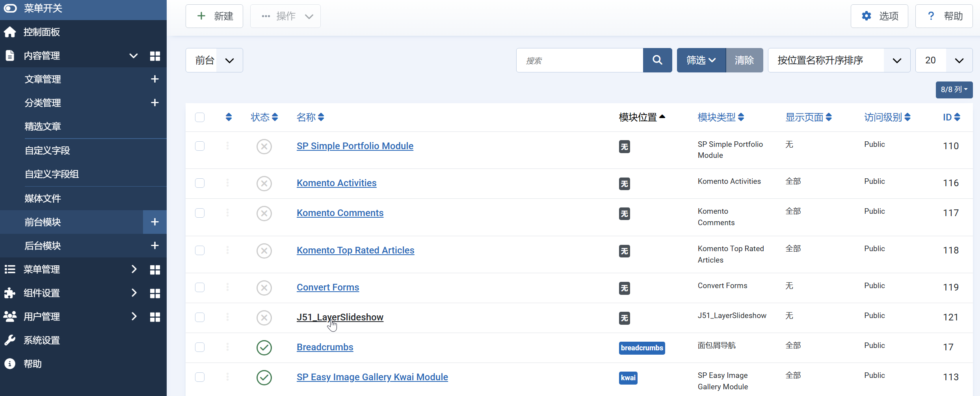This screenshot has width=980, height=396.
Task: Publish the Komento Activities module status icon
Action: [x=264, y=183]
